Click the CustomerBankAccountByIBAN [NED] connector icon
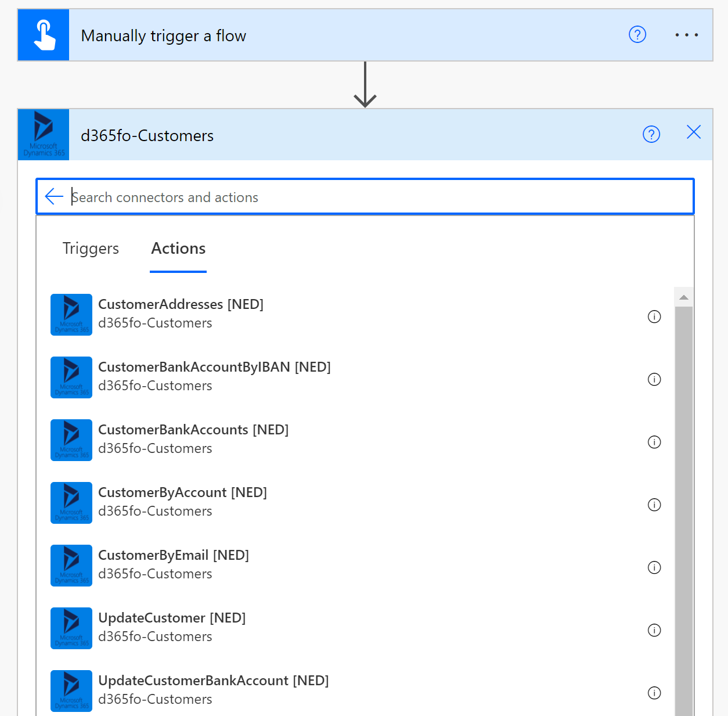 click(x=71, y=377)
